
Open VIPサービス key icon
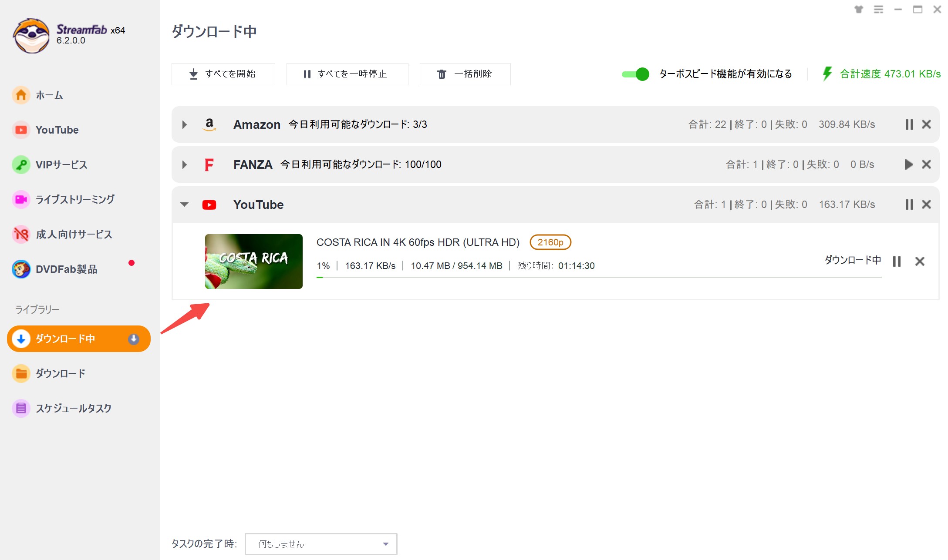click(x=21, y=164)
